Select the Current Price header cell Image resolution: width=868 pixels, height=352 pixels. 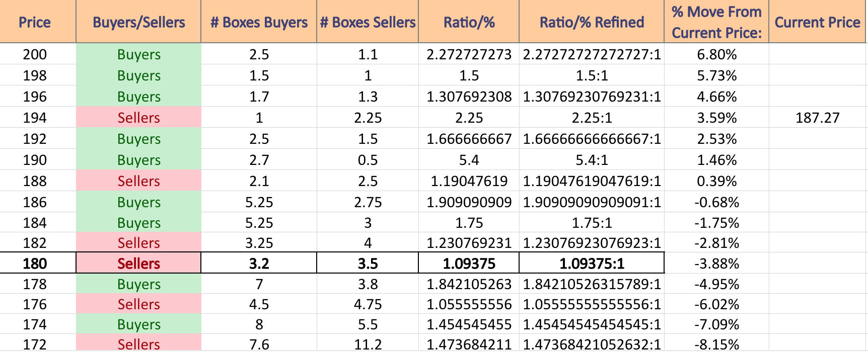817,22
